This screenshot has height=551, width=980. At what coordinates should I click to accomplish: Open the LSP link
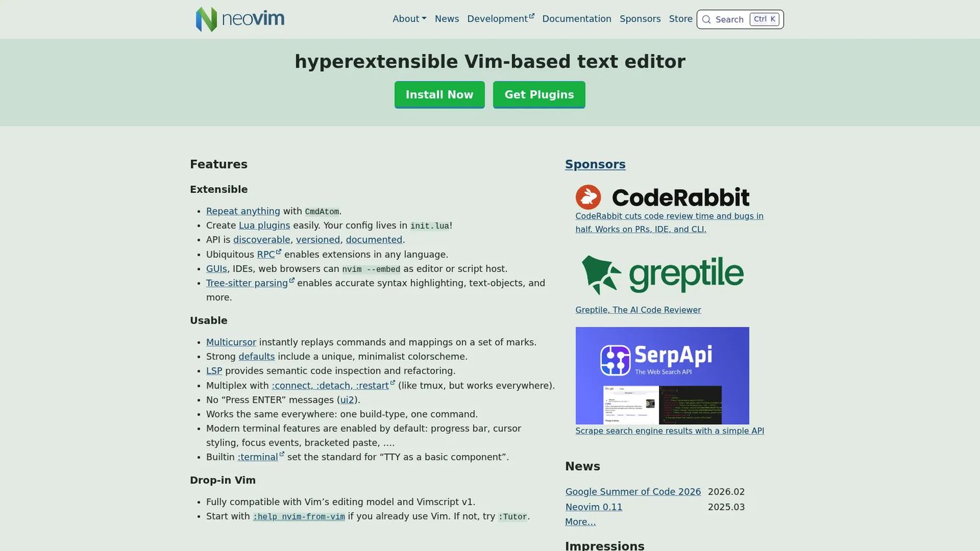[214, 371]
